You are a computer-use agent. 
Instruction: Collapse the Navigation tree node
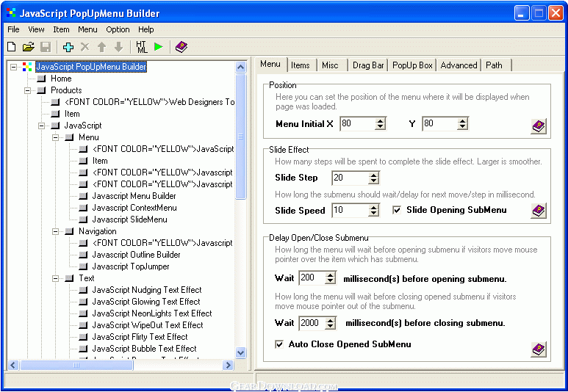click(x=55, y=231)
